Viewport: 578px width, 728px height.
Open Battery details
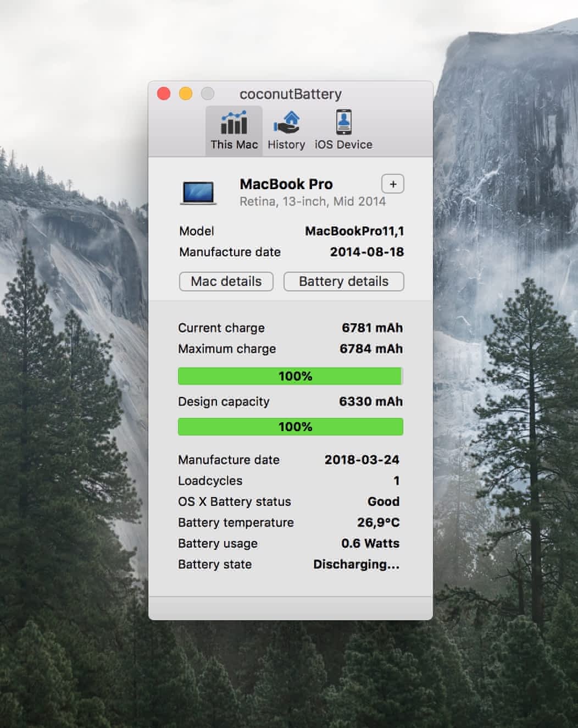click(344, 282)
